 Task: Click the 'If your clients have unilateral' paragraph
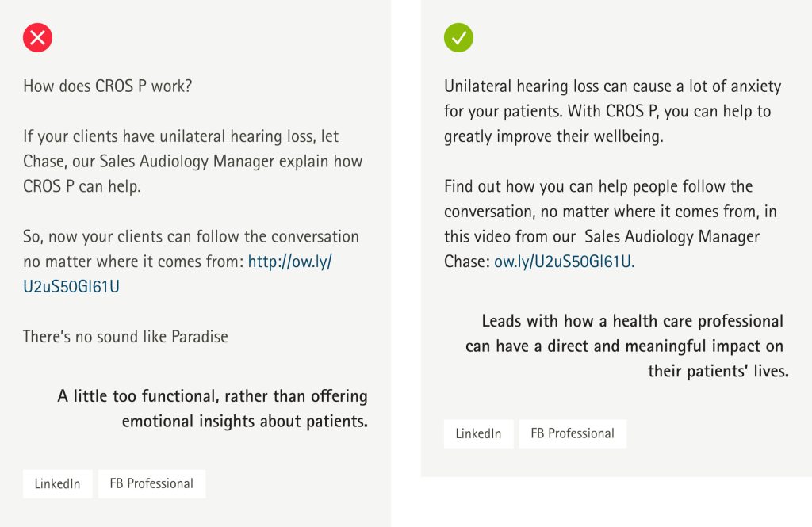pos(193,161)
